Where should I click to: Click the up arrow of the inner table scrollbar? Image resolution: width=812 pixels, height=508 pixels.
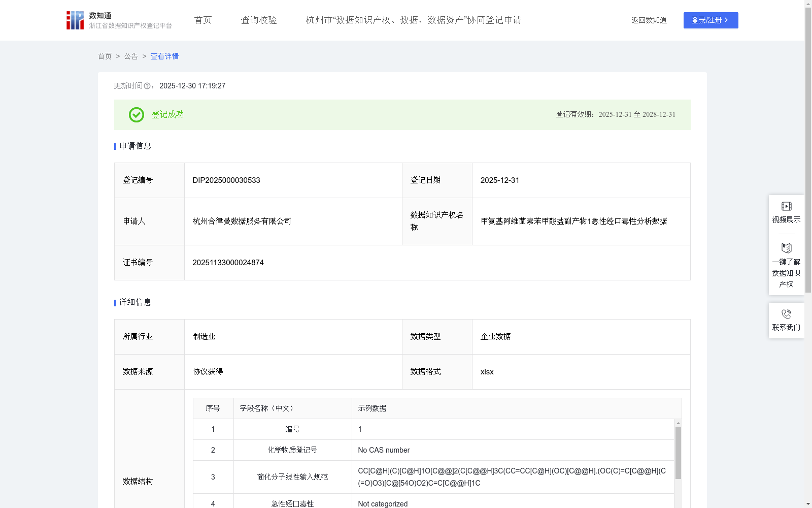click(x=678, y=423)
